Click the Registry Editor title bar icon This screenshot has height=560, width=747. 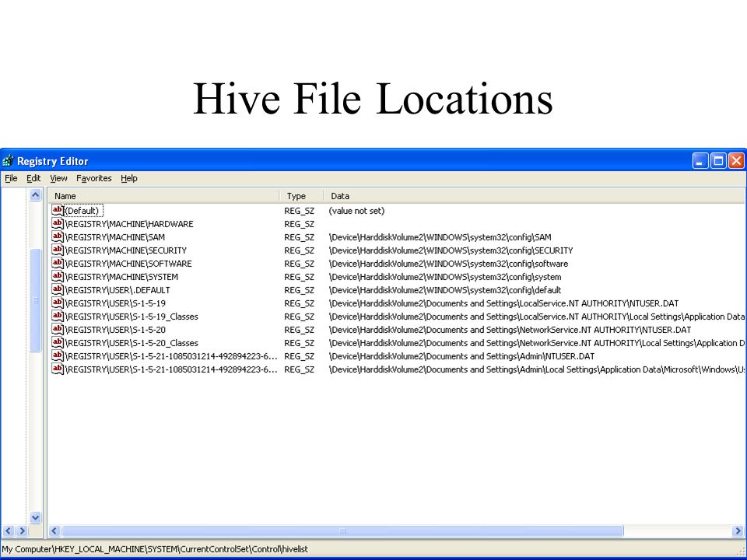click(x=8, y=161)
